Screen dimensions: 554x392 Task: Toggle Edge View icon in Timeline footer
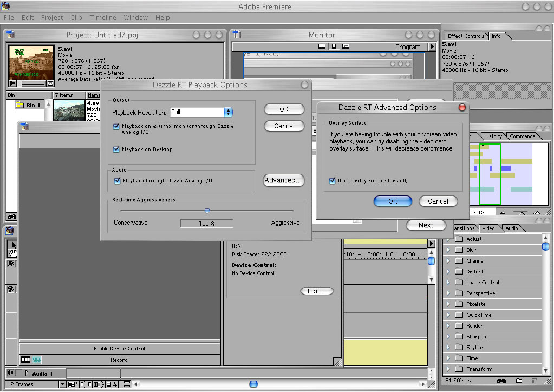(x=99, y=384)
